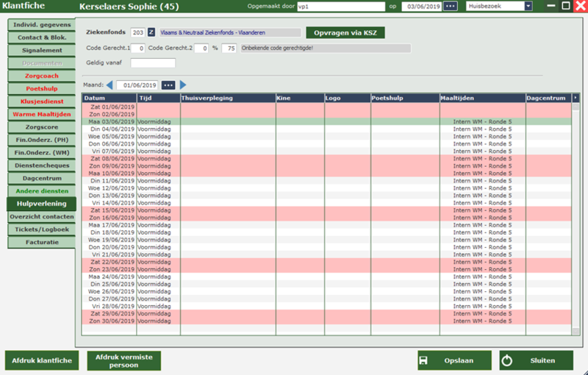
Task: Open the creation date picker ellipsis button
Action: (x=451, y=6)
